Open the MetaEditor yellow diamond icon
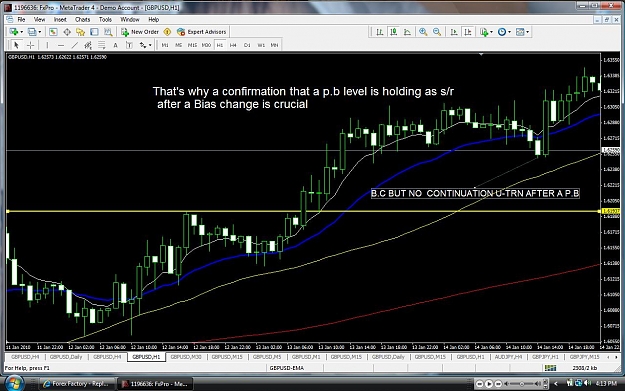Screen dimensions: 625x391 click(167, 32)
